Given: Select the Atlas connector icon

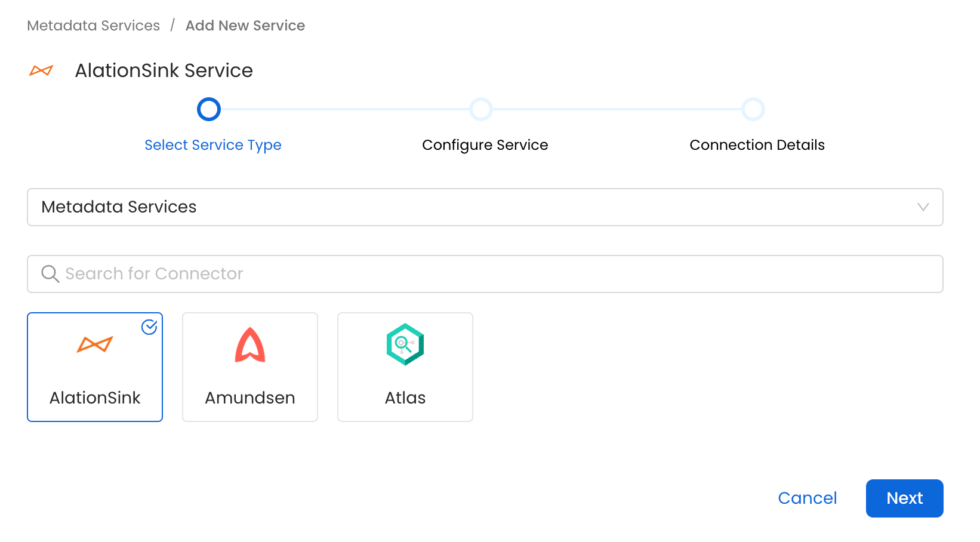Looking at the screenshot, I should pos(405,345).
